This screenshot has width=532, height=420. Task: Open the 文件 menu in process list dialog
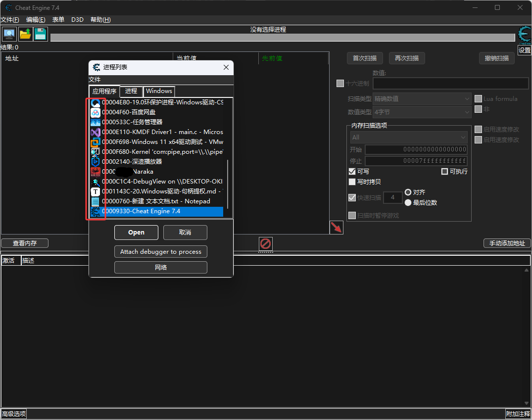click(95, 79)
